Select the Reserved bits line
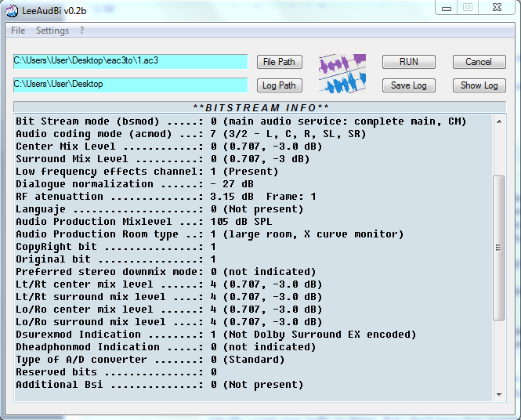The image size is (521, 420). 116,372
